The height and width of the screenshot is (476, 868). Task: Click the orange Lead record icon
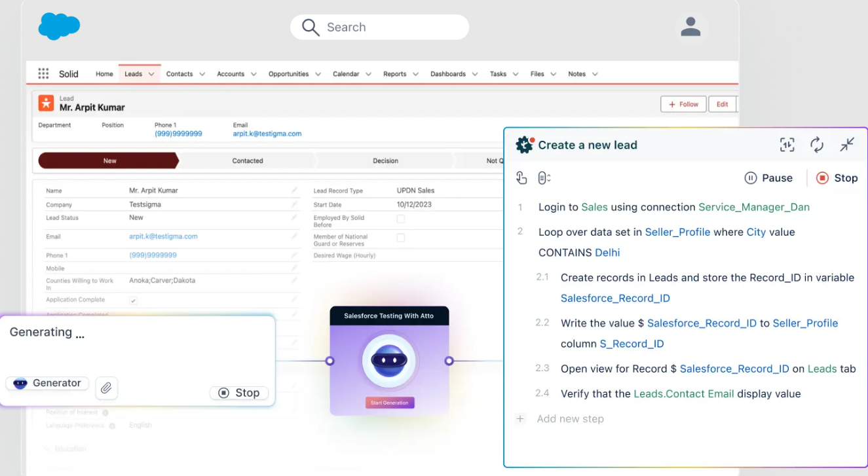coord(46,103)
